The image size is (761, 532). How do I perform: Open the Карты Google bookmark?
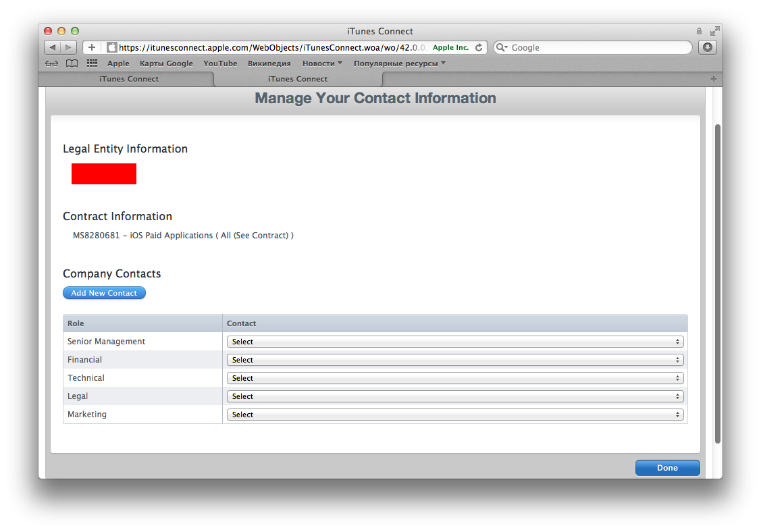pyautogui.click(x=166, y=63)
